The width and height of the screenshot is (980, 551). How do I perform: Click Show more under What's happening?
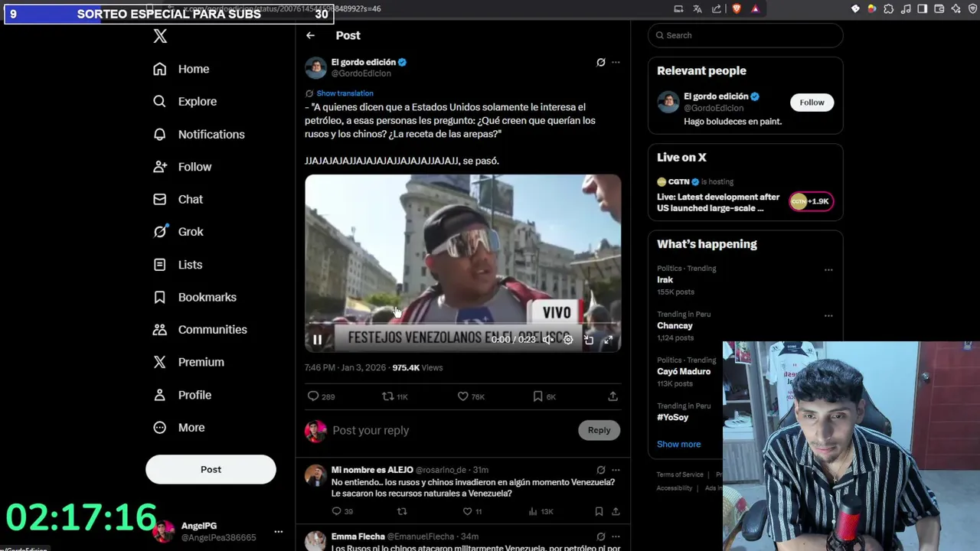[x=678, y=445]
